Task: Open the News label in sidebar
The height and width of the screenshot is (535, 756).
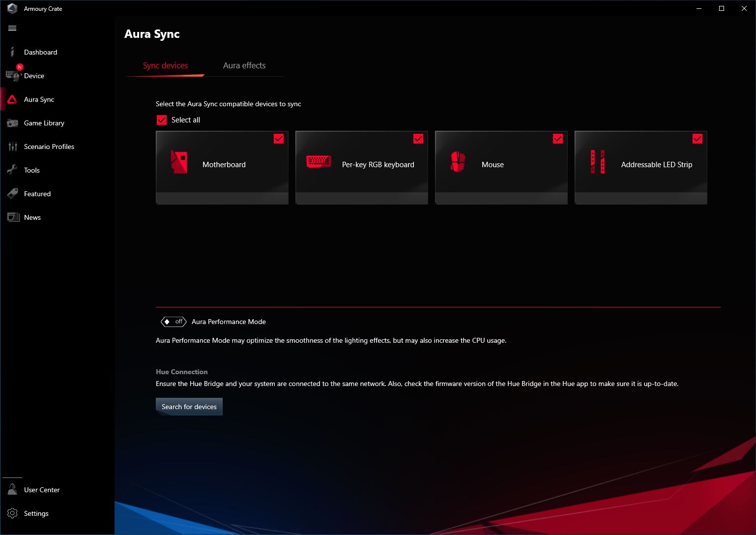Action: point(32,217)
